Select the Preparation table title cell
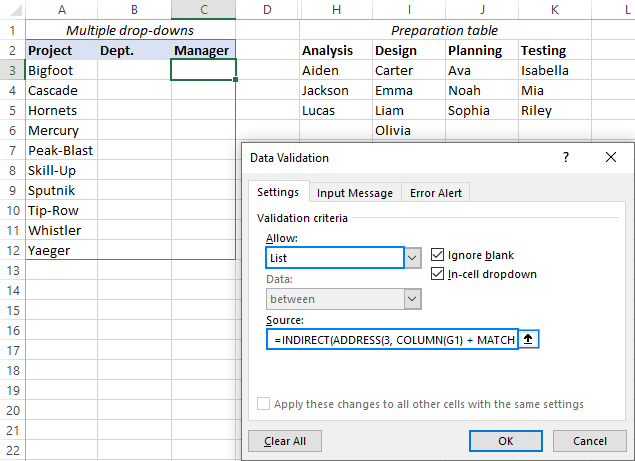The width and height of the screenshot is (635, 461). pyautogui.click(x=445, y=30)
